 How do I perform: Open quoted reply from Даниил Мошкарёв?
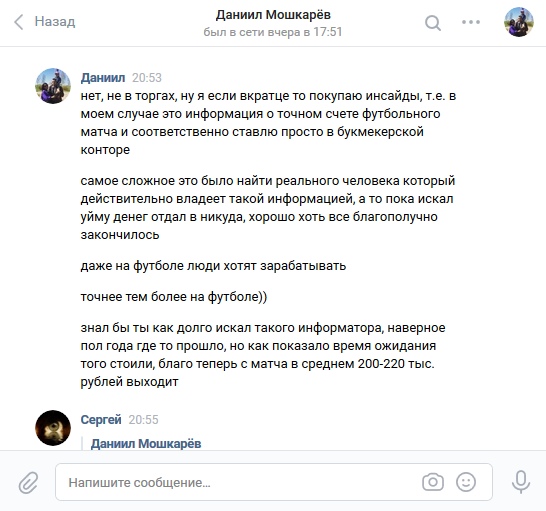click(146, 444)
